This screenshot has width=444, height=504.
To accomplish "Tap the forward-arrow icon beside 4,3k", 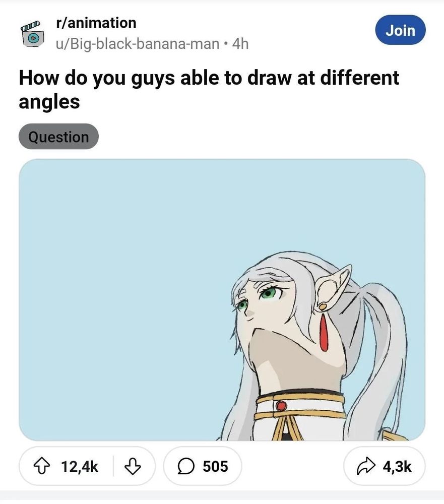I will tap(366, 466).
